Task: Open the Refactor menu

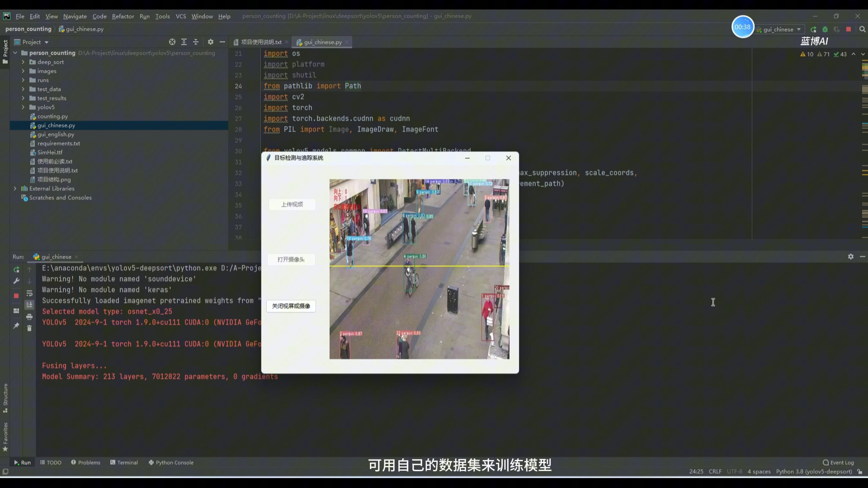Action: pyautogui.click(x=123, y=16)
